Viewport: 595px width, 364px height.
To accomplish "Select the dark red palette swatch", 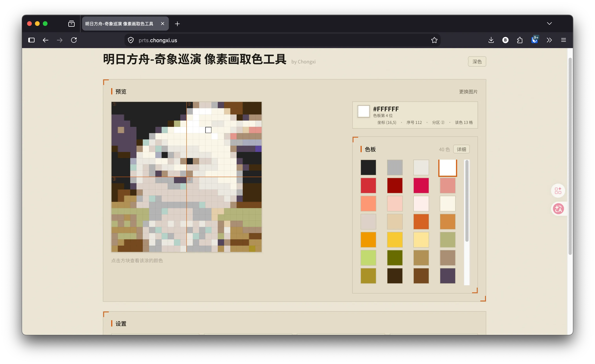I will [395, 185].
